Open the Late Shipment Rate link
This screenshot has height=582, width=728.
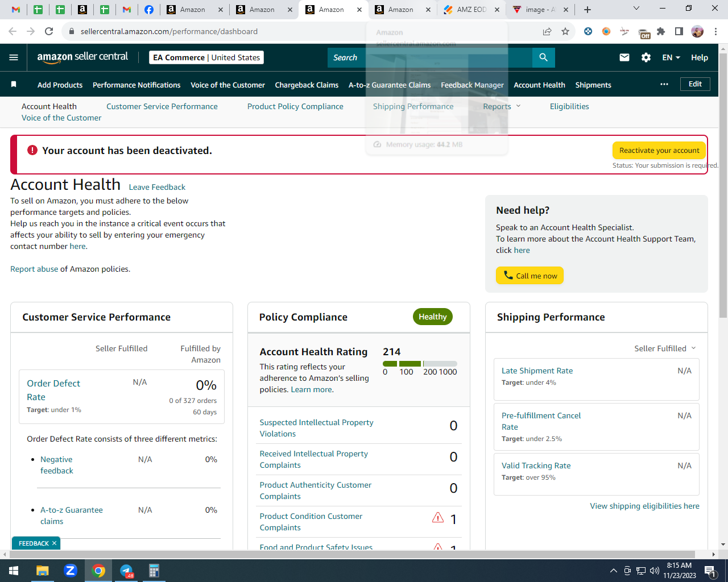(537, 371)
